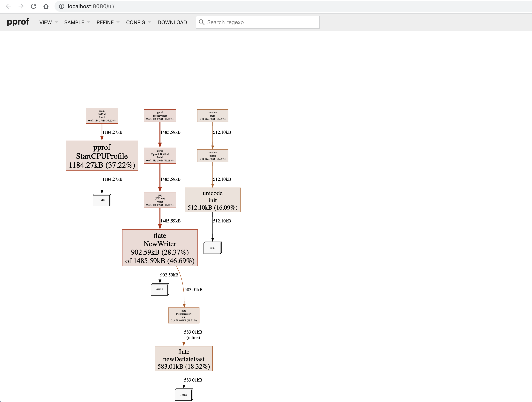Open the VIEW dropdown menu

click(x=48, y=22)
